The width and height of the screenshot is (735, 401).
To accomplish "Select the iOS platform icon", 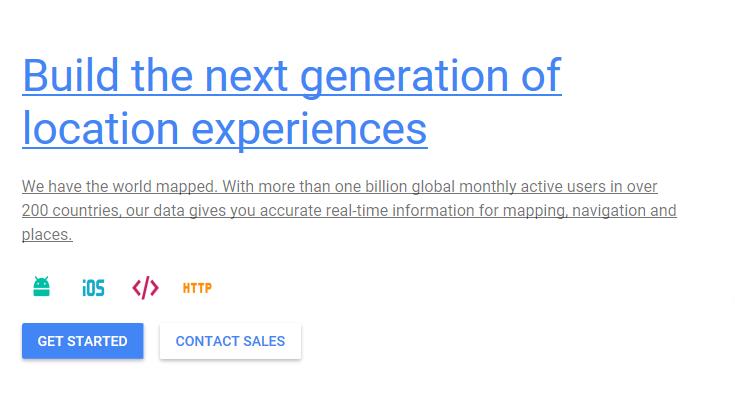I will click(x=93, y=288).
